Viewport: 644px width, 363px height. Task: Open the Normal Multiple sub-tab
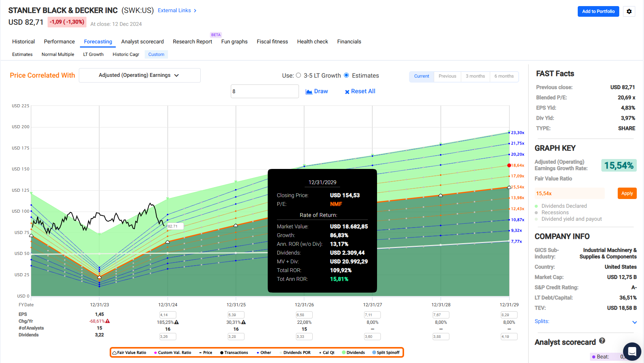(58, 54)
